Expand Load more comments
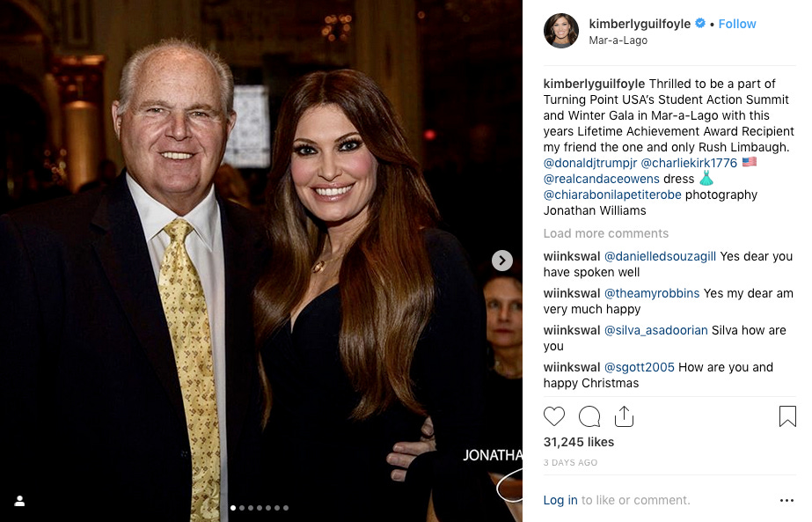This screenshot has height=522, width=812. (606, 233)
